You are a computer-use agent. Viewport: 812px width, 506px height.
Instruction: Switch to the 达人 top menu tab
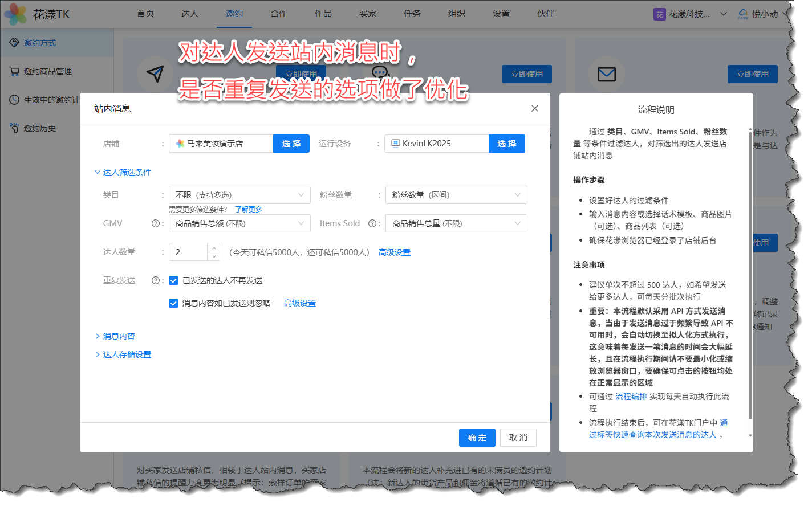(x=189, y=14)
